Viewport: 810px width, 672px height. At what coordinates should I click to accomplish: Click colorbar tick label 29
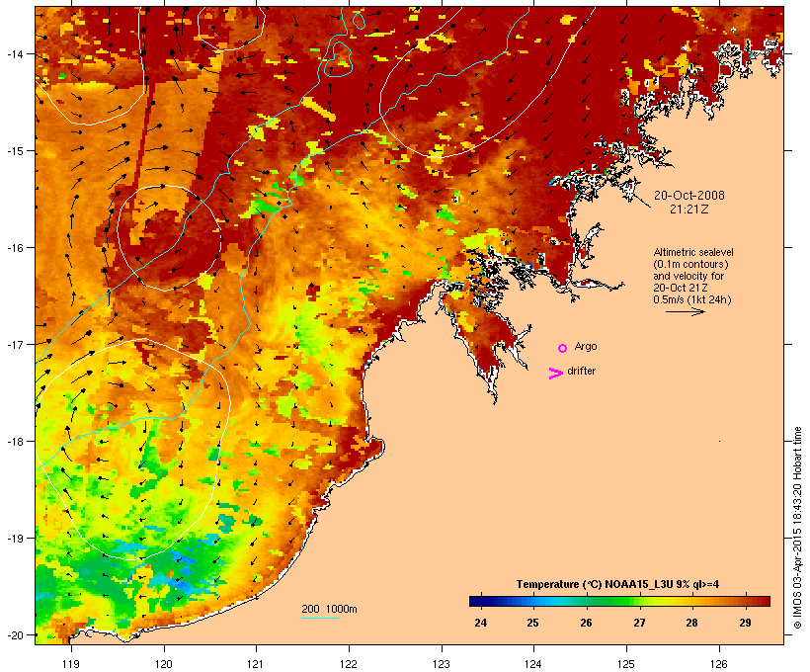pos(745,623)
